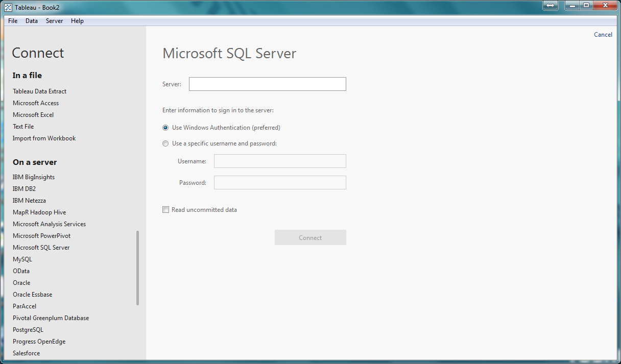Select ParAccel connection
This screenshot has height=364, width=621.
(25, 306)
